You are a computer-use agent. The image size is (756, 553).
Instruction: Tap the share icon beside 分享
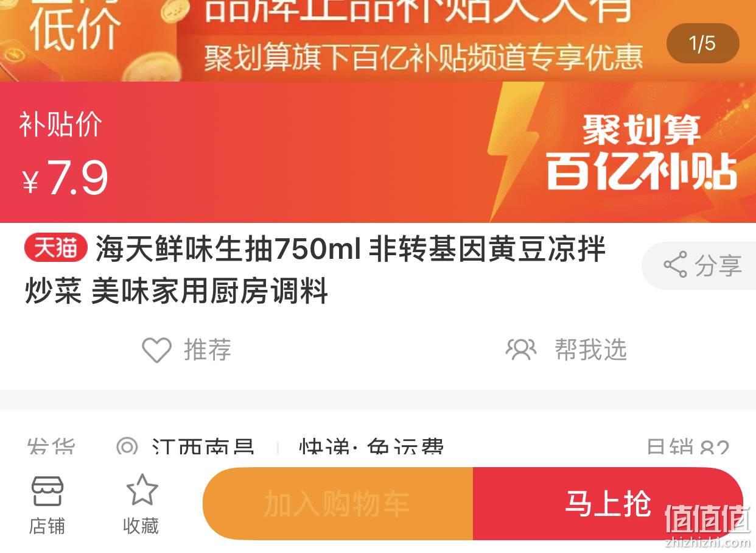(x=675, y=265)
